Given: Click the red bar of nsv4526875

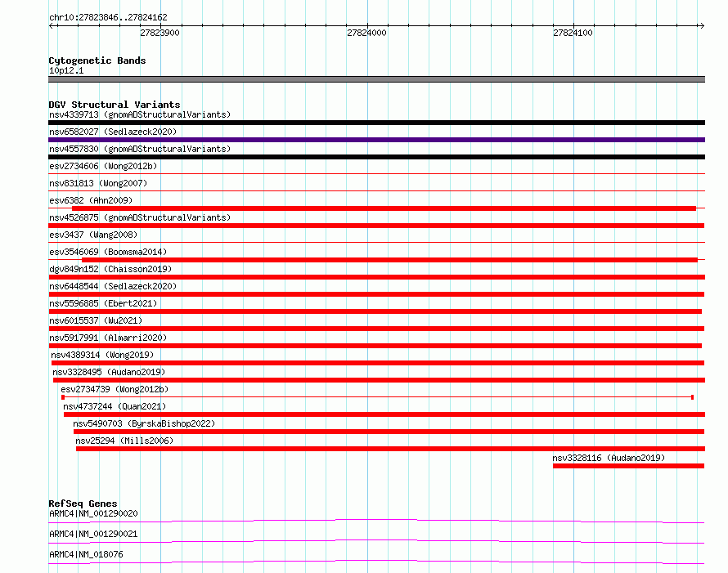Looking at the screenshot, I should [376, 226].
